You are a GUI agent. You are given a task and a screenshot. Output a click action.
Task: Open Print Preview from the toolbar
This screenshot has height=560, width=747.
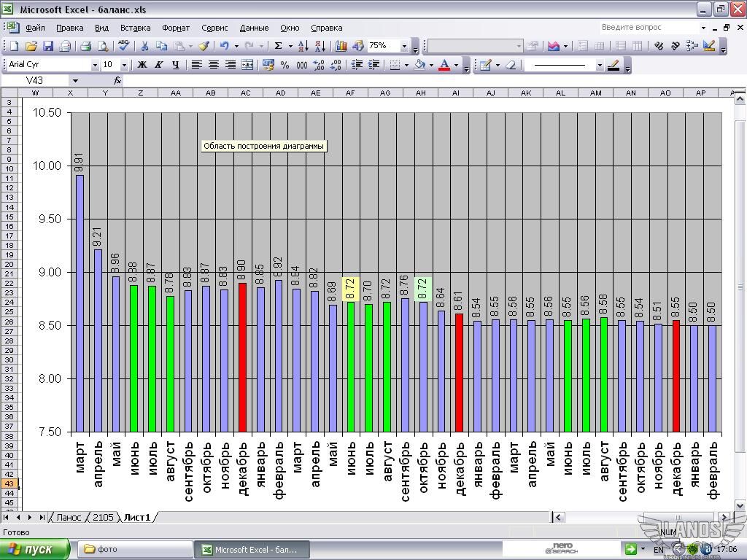103,46
